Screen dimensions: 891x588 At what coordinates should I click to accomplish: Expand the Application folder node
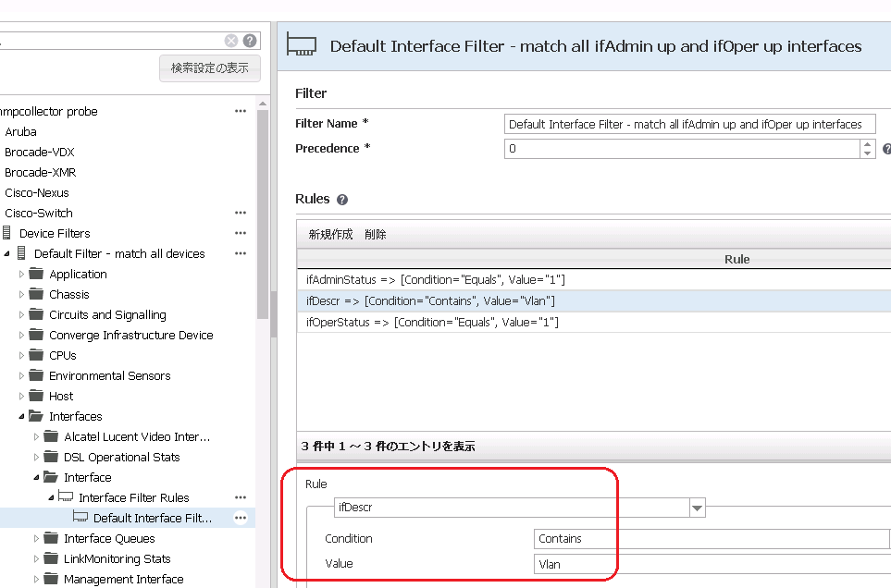(x=22, y=275)
